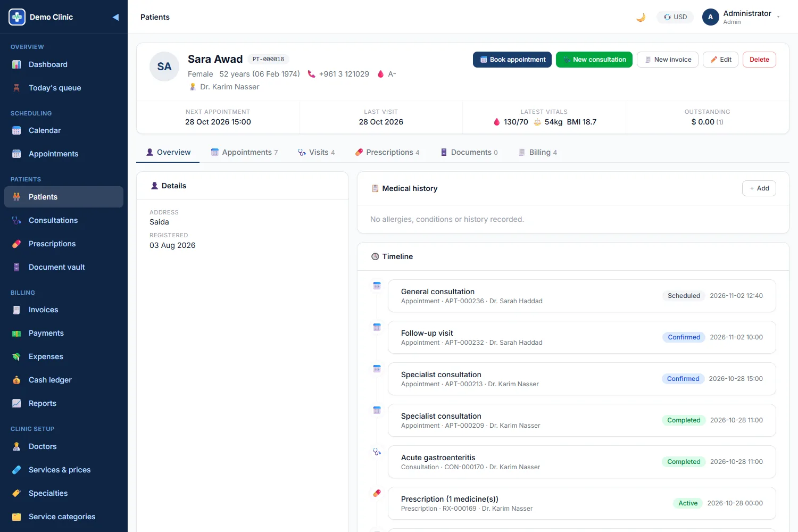Open the Administrator account menu

click(x=742, y=17)
